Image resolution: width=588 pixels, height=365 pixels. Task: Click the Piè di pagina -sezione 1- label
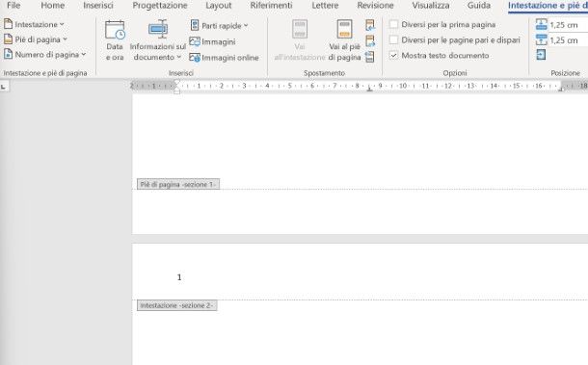point(178,184)
